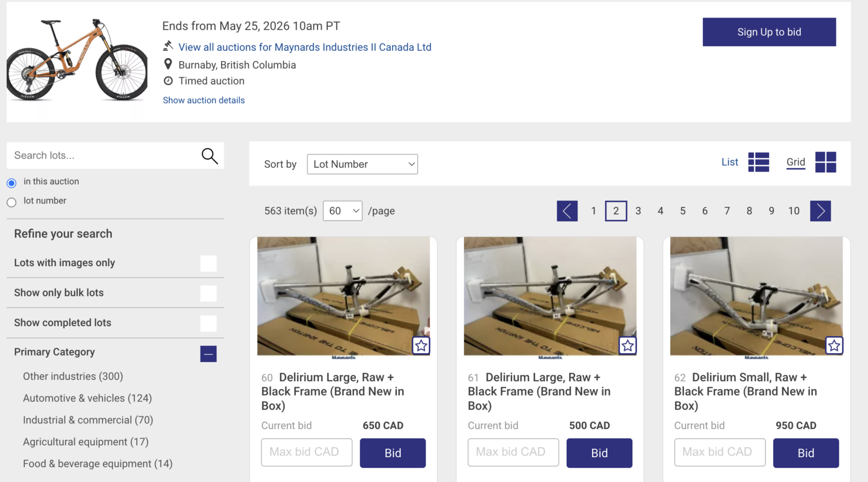Click the '650 CAD' current bid
This screenshot has height=482, width=868.
pos(383,425)
